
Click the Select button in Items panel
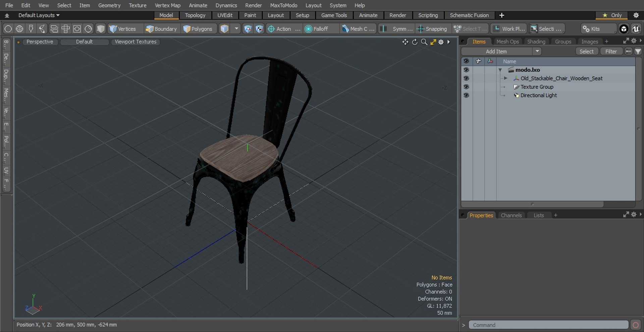[x=587, y=51]
